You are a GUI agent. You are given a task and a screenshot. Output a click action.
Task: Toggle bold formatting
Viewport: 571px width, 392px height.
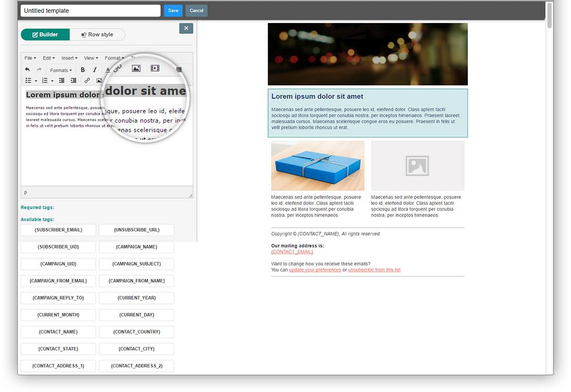[83, 70]
